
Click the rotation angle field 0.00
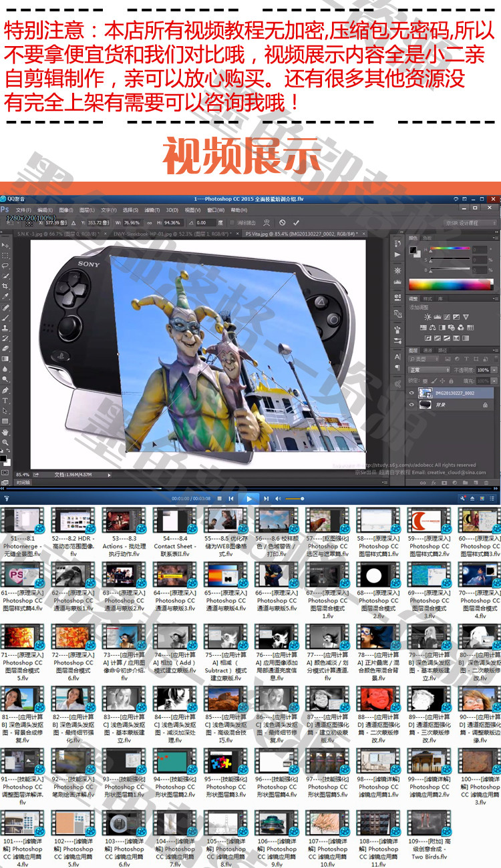click(x=206, y=223)
